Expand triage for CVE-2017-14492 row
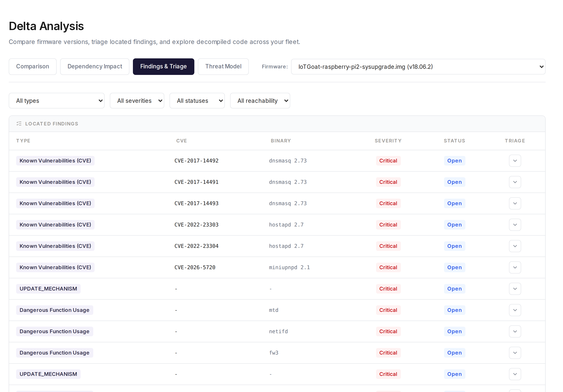Image resolution: width=563 pixels, height=392 pixels. pyautogui.click(x=515, y=161)
